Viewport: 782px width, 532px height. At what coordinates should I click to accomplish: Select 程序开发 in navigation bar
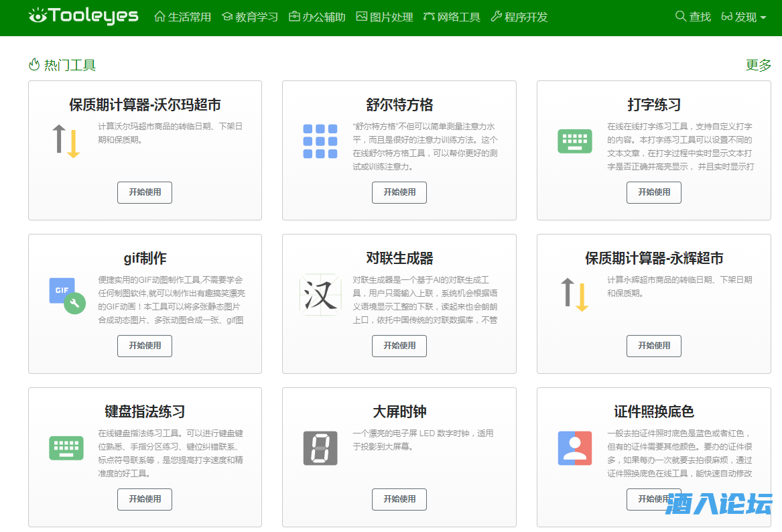click(519, 17)
